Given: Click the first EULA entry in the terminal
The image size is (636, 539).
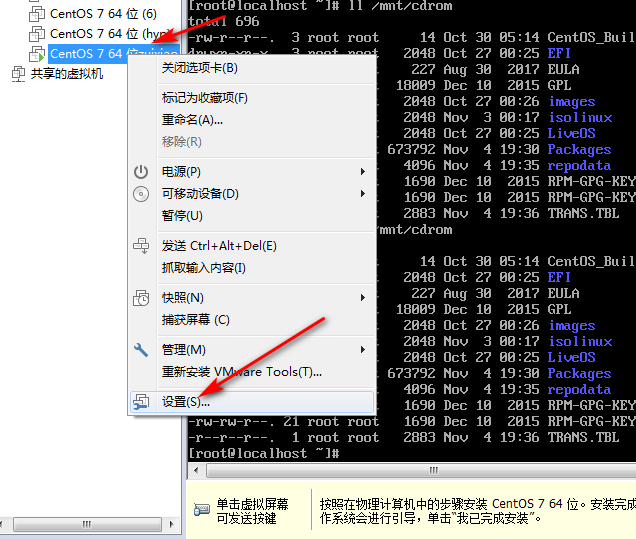Looking at the screenshot, I should click(x=563, y=69).
